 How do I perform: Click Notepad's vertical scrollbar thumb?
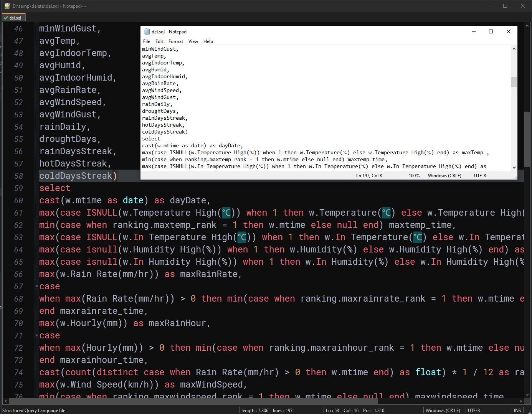coord(514,82)
